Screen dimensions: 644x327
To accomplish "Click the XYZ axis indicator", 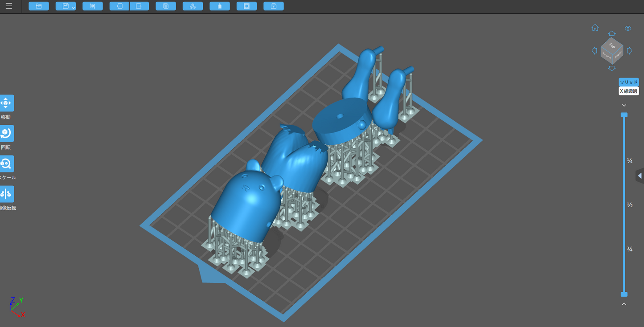I will pyautogui.click(x=16, y=307).
